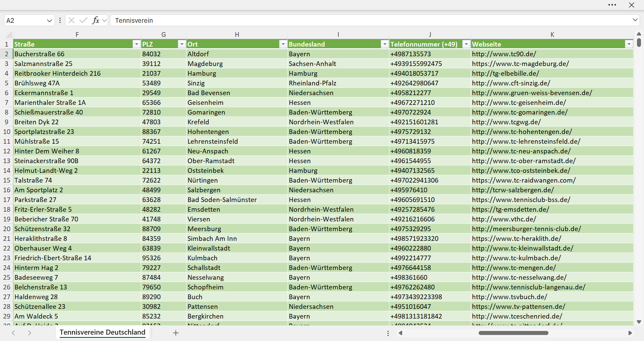
Task: Select the Straße header cell
Action: [77, 44]
